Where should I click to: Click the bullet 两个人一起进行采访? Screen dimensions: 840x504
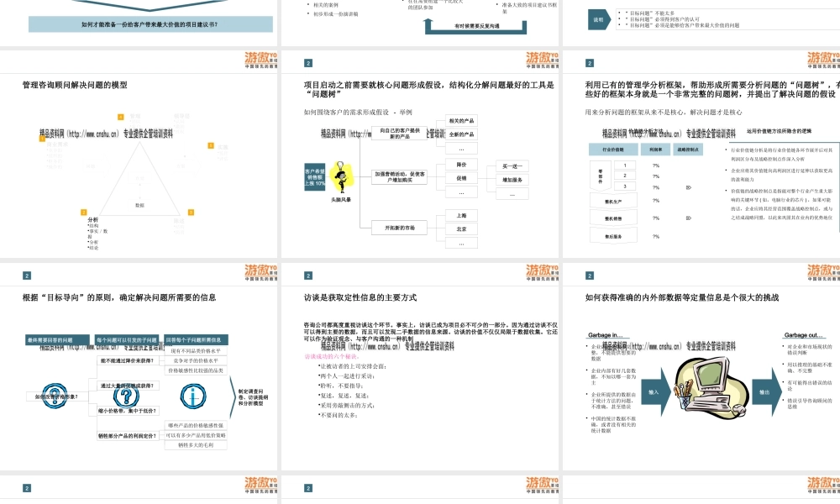coord(346,376)
